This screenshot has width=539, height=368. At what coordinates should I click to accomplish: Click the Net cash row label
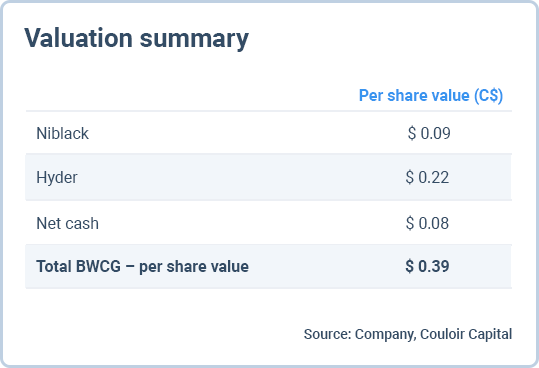click(x=68, y=223)
